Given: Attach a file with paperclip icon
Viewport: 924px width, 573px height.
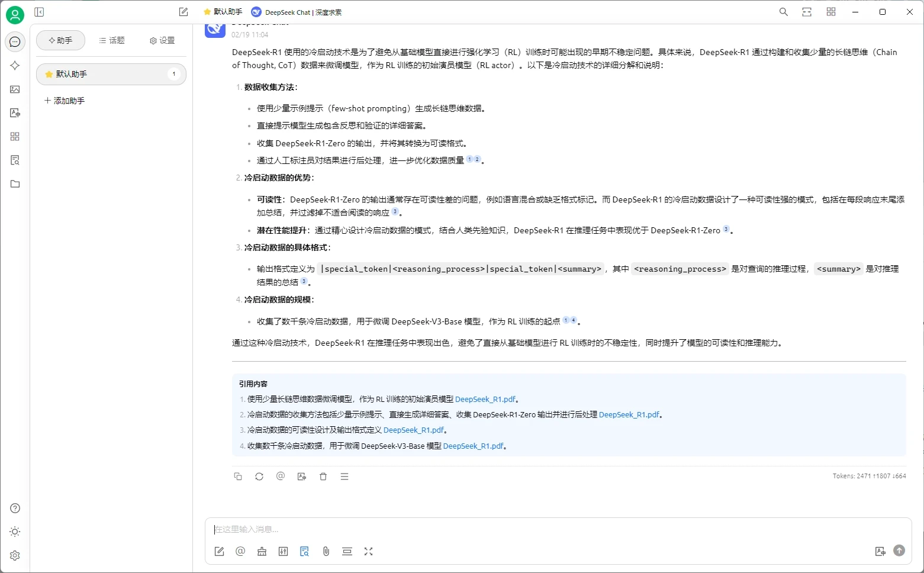Looking at the screenshot, I should click(x=326, y=551).
